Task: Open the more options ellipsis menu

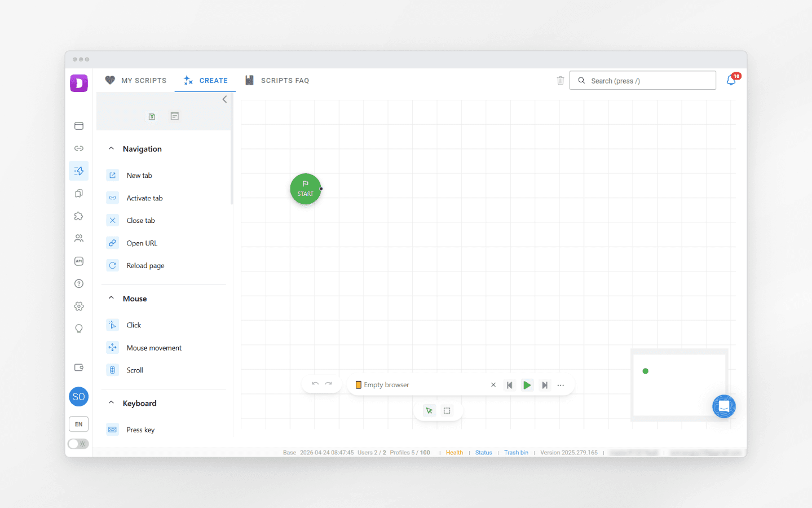Action: [x=561, y=386]
